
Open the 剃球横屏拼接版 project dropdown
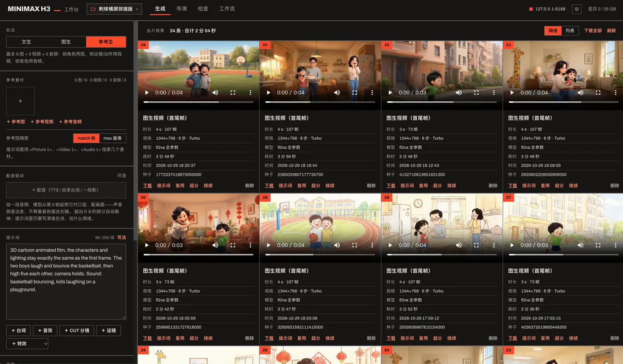coord(114,9)
